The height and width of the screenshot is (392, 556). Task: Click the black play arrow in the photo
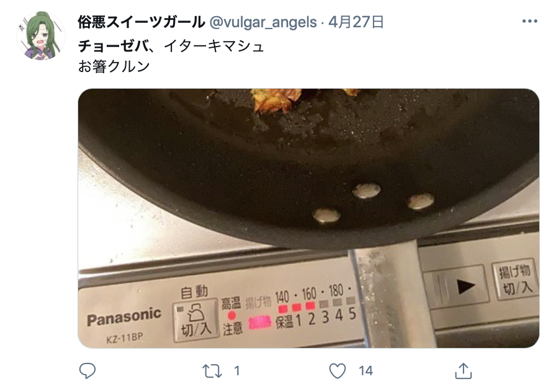(465, 287)
